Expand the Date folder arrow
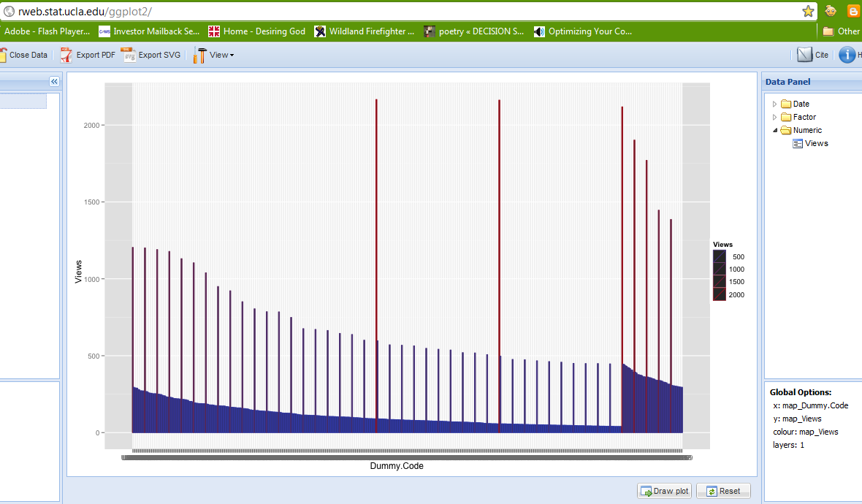Screen dimensions: 862x504 pyautogui.click(x=775, y=104)
